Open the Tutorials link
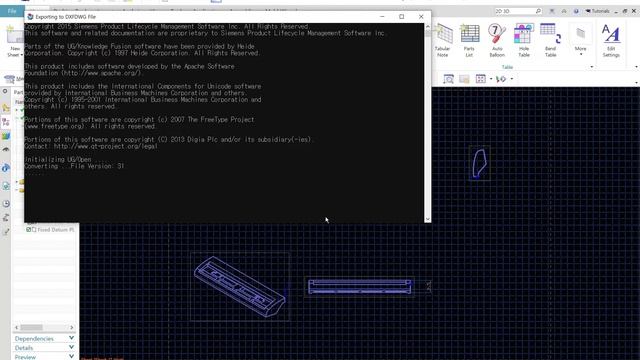 [x=598, y=11]
